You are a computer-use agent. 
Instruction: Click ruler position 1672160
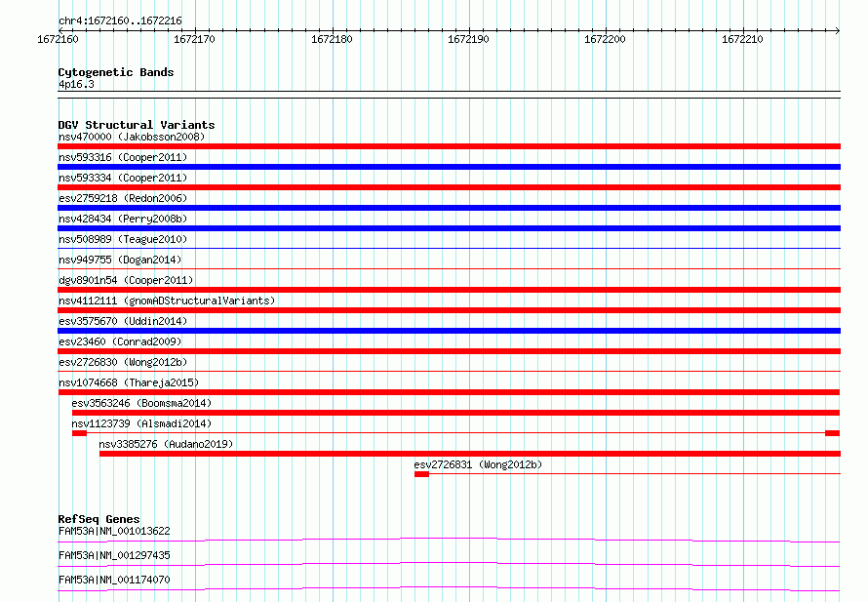tap(58, 39)
